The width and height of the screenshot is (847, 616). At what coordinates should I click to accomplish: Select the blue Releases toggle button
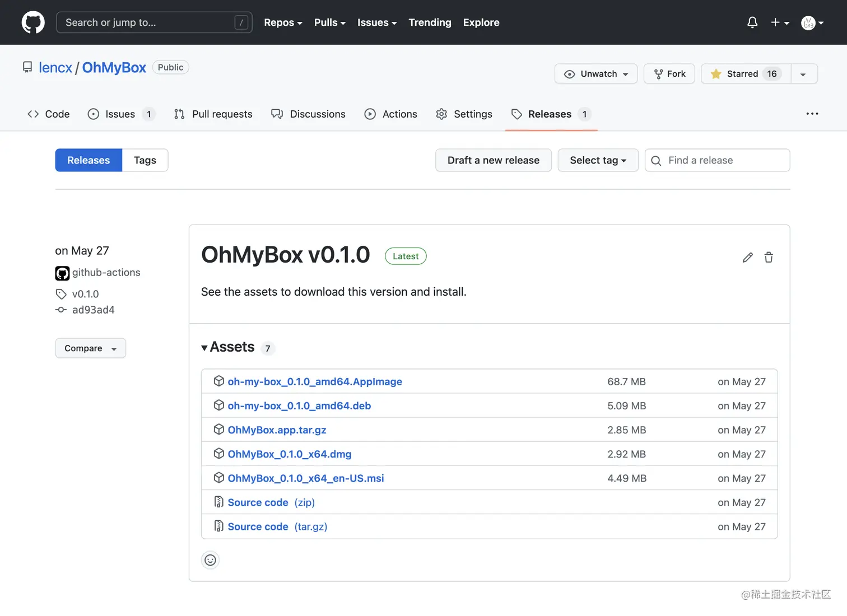tap(89, 160)
